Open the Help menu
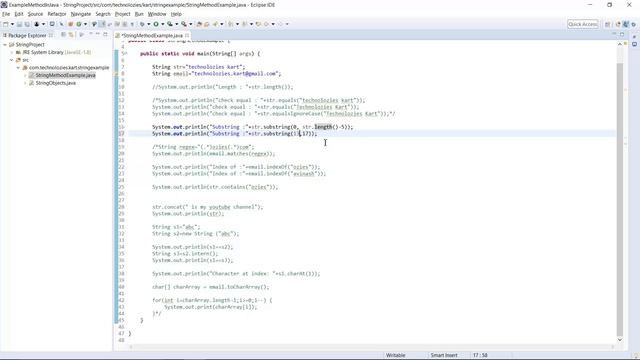This screenshot has width=640, height=360. click(x=176, y=14)
